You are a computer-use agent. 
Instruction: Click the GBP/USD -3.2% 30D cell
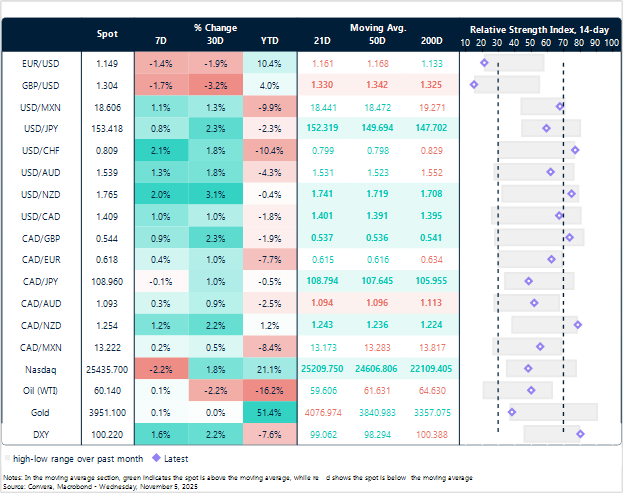(215, 85)
